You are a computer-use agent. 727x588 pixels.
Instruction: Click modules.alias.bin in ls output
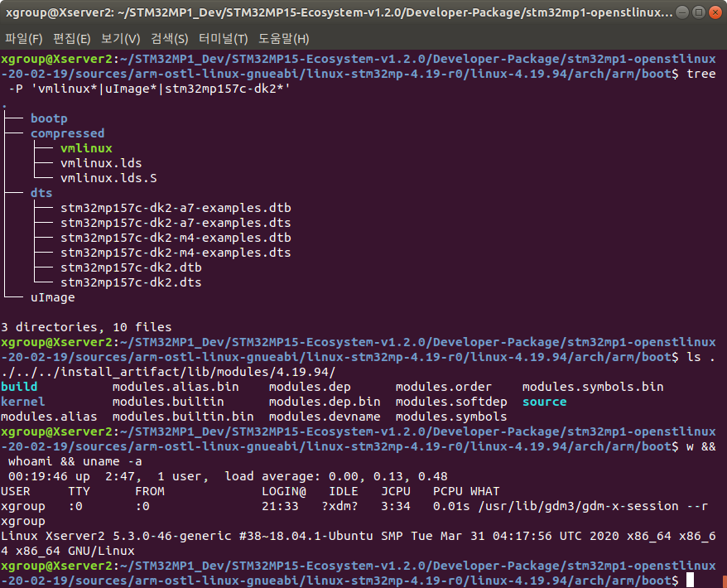[x=176, y=387]
